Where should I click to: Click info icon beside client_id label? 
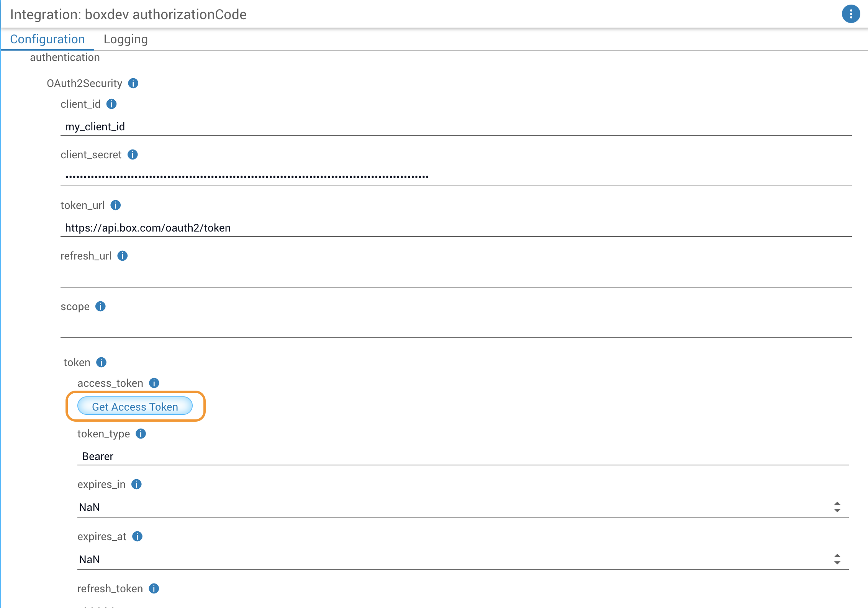pyautogui.click(x=111, y=104)
